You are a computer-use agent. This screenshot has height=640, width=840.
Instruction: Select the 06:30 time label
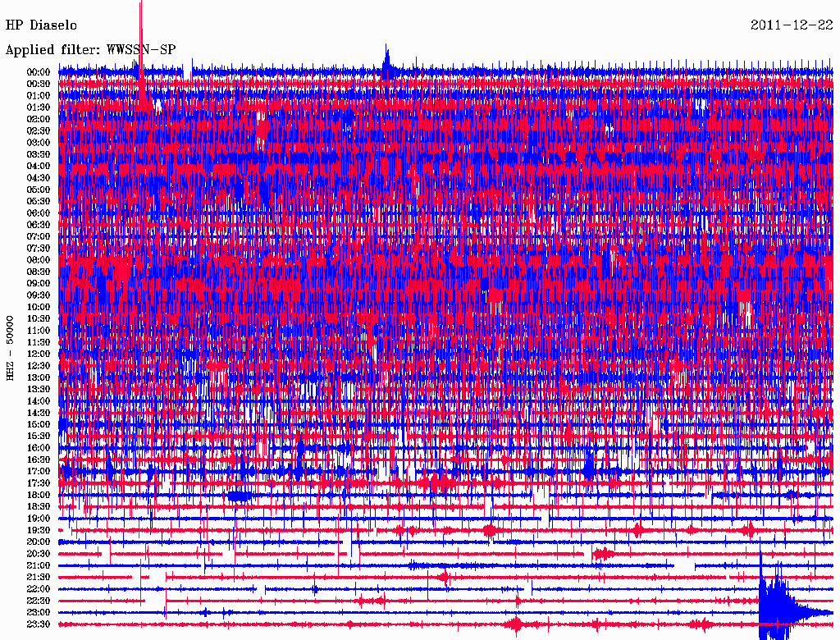click(x=39, y=225)
